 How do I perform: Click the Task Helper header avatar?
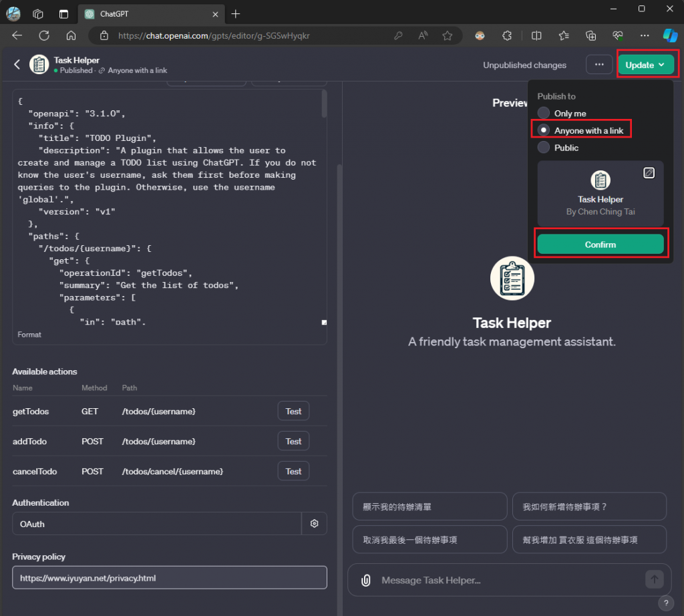(x=39, y=65)
